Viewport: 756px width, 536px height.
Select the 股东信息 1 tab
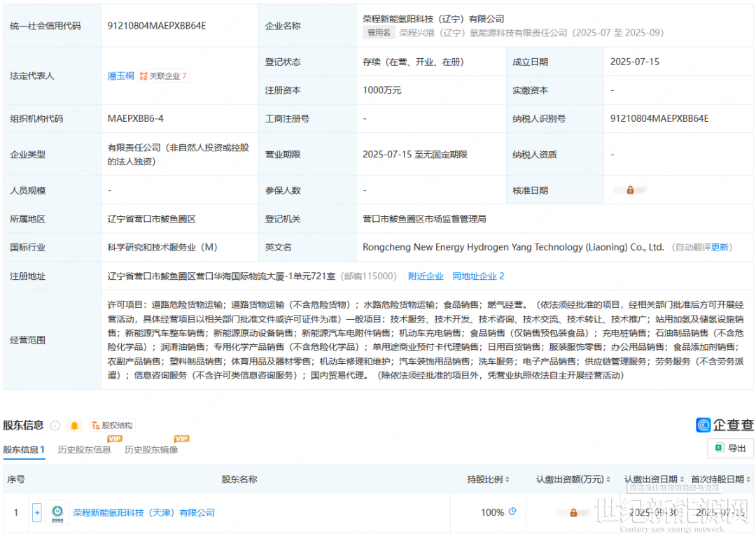point(24,450)
